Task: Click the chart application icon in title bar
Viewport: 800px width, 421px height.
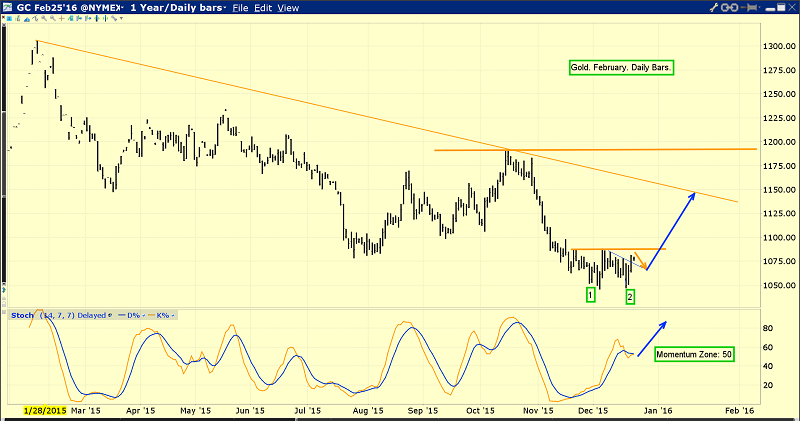Action: click(x=7, y=7)
